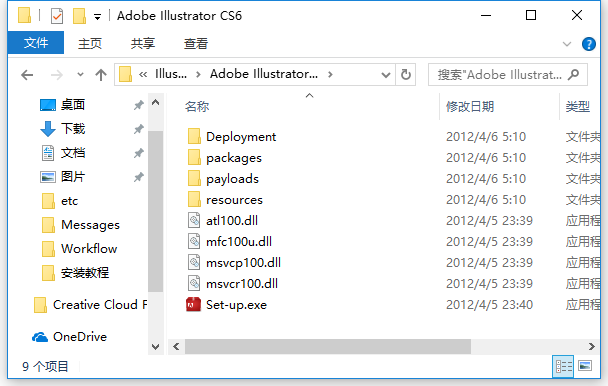Select the Messages folder in sidebar
The width and height of the screenshot is (608, 386).
[81, 225]
